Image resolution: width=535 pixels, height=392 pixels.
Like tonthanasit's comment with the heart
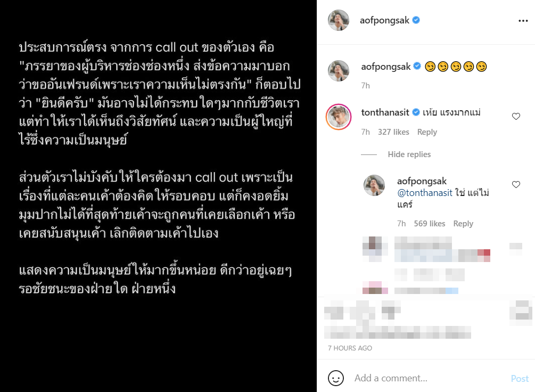click(x=516, y=117)
